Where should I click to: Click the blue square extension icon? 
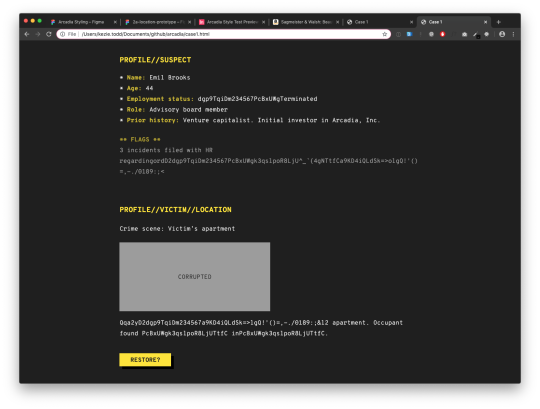click(x=409, y=34)
